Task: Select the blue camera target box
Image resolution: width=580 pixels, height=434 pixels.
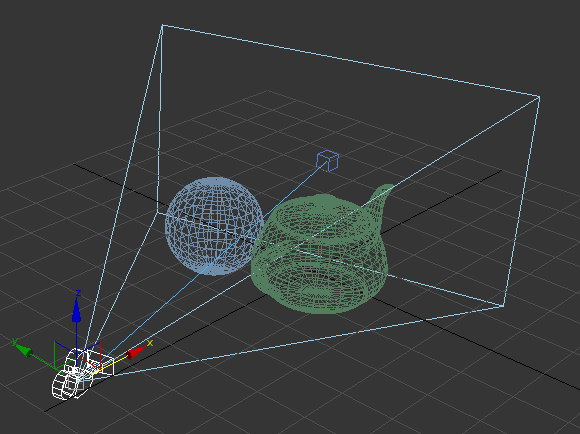Action: (328, 161)
